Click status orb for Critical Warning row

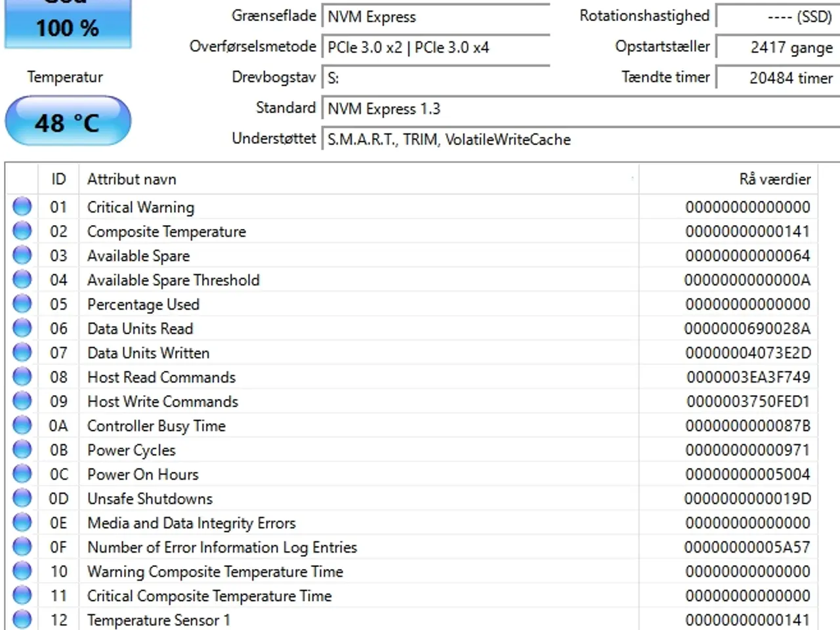tap(22, 207)
